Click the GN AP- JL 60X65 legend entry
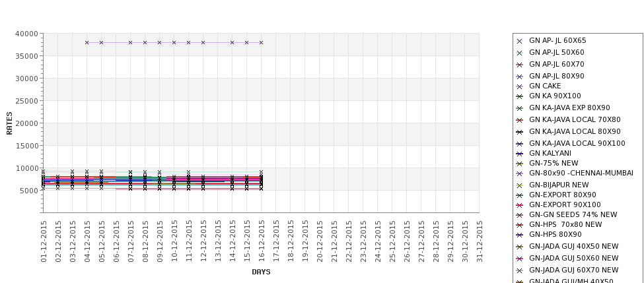The height and width of the screenshot is (283, 644). (x=557, y=41)
